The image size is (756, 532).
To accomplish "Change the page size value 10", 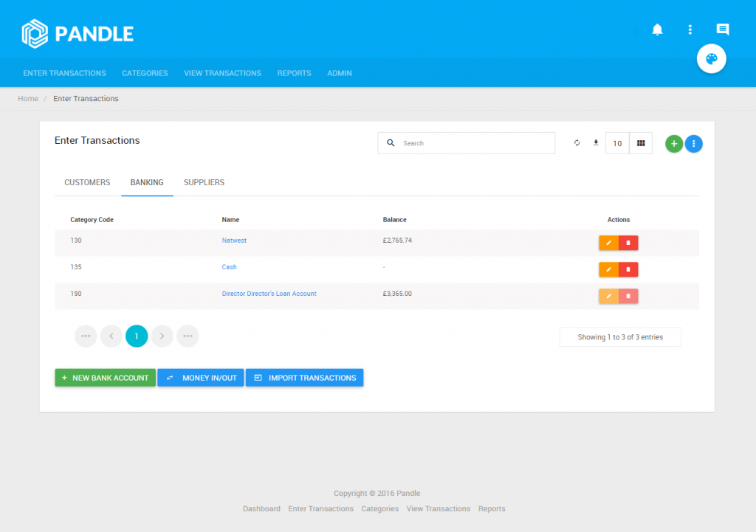I will click(x=617, y=143).
